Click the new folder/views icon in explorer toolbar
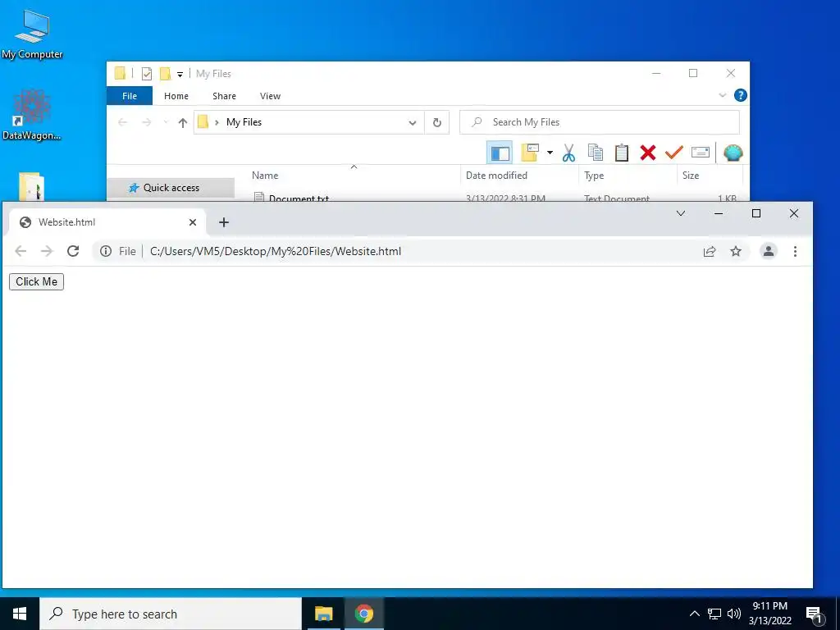Screen dimensions: 840x630 (x=531, y=153)
